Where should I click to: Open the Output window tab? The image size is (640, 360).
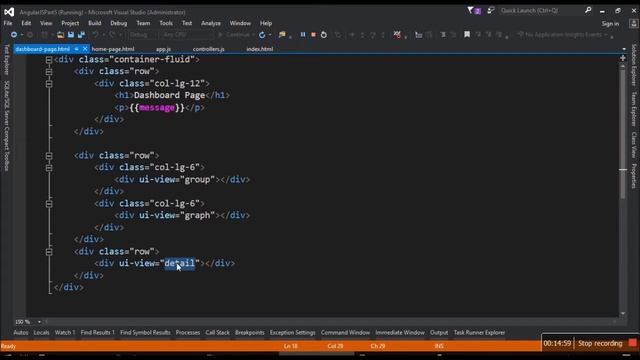(439, 333)
